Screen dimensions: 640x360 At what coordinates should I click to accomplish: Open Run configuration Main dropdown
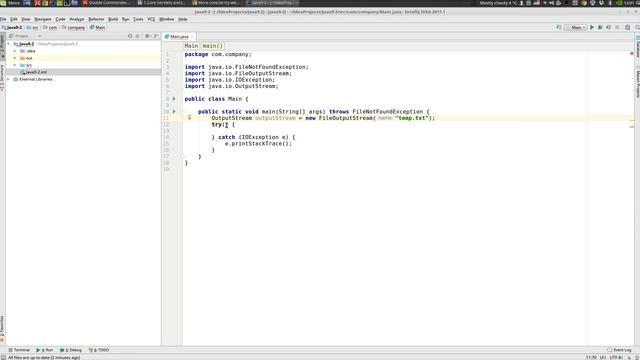(576, 27)
